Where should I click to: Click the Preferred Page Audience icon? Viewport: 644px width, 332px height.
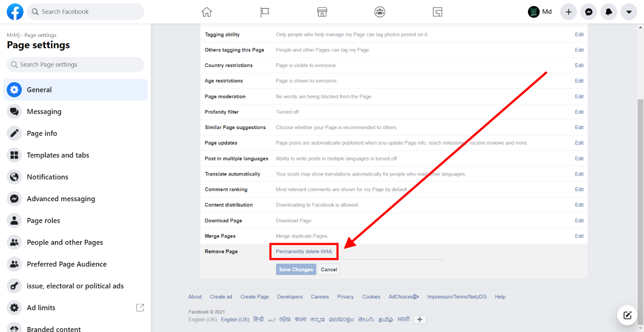(x=14, y=264)
